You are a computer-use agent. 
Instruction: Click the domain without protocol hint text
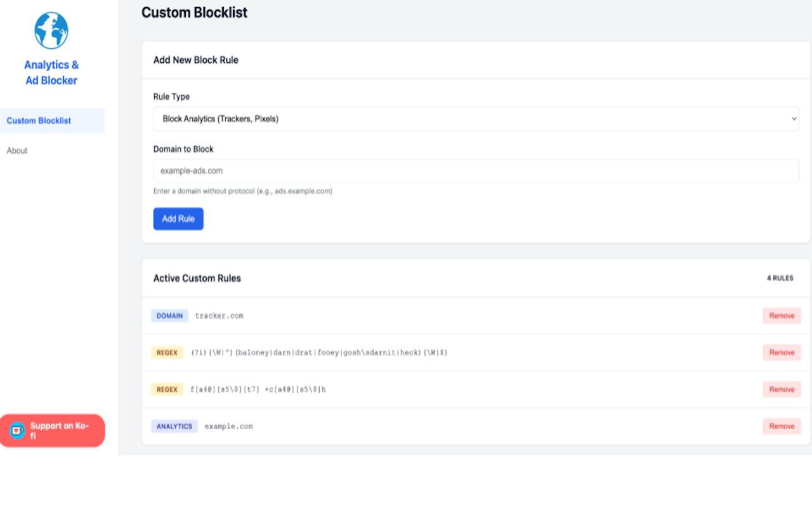pyautogui.click(x=243, y=191)
